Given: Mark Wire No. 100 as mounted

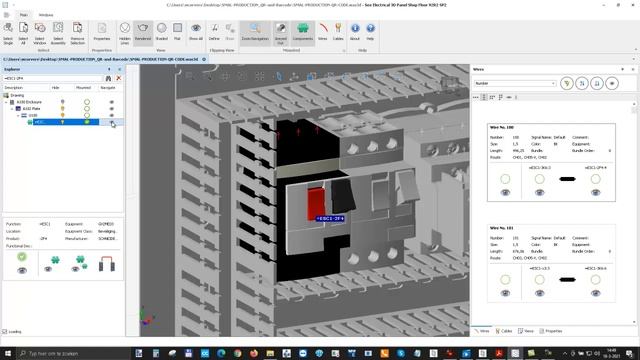Looking at the screenshot, I should 505,179.
